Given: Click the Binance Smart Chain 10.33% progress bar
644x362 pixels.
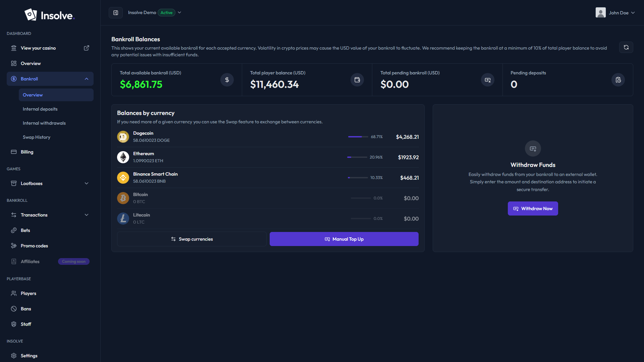Looking at the screenshot, I should 358,178.
